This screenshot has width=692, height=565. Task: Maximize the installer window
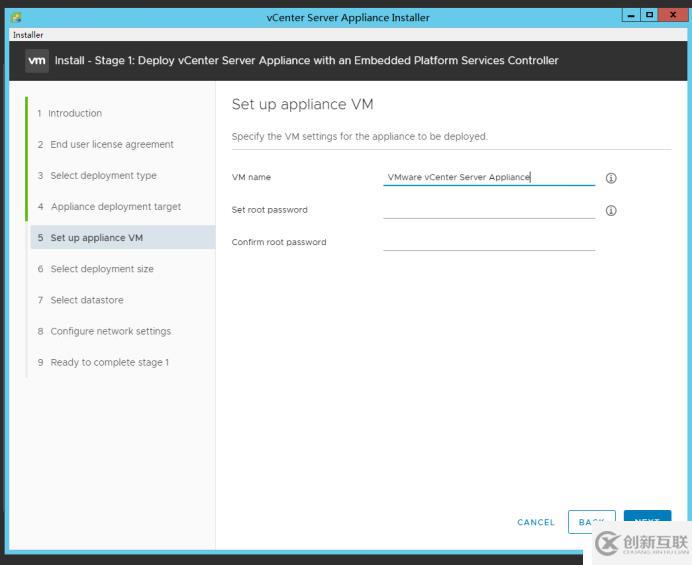[x=649, y=15]
